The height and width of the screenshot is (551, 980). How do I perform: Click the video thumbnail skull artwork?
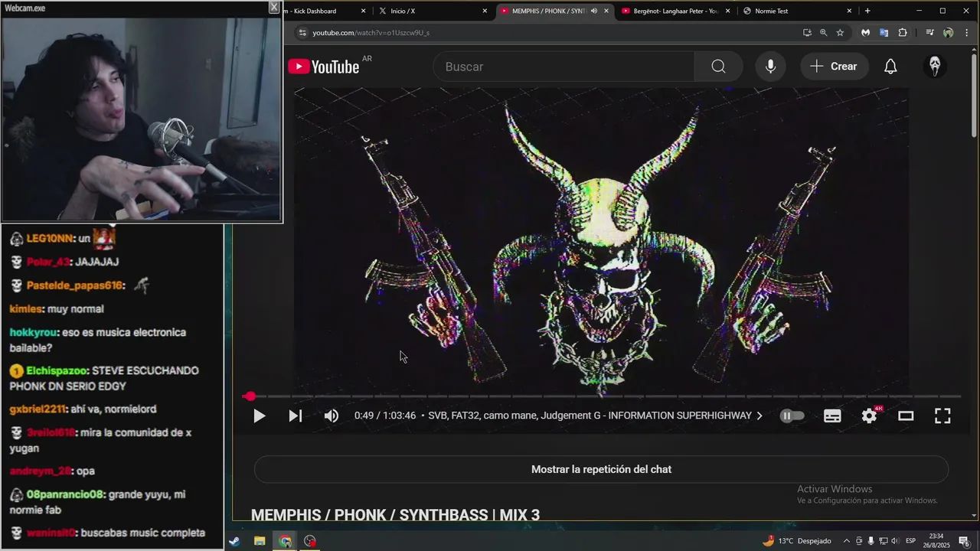click(602, 240)
